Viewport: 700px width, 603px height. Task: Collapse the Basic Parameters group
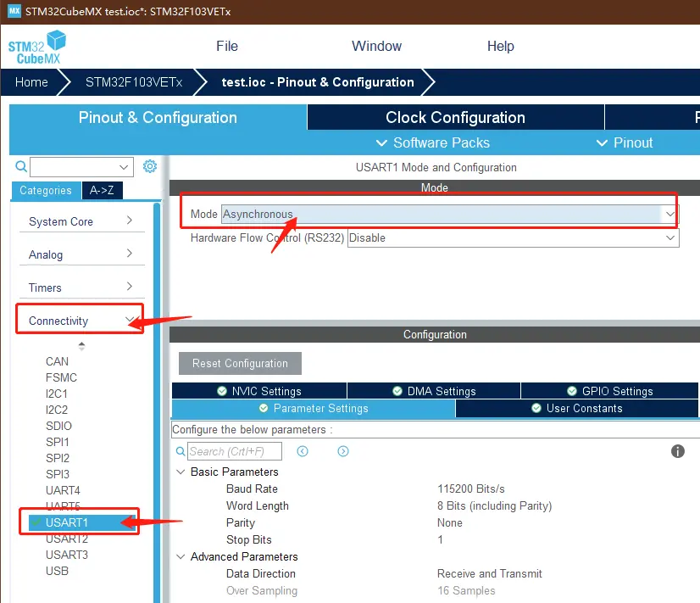click(181, 472)
